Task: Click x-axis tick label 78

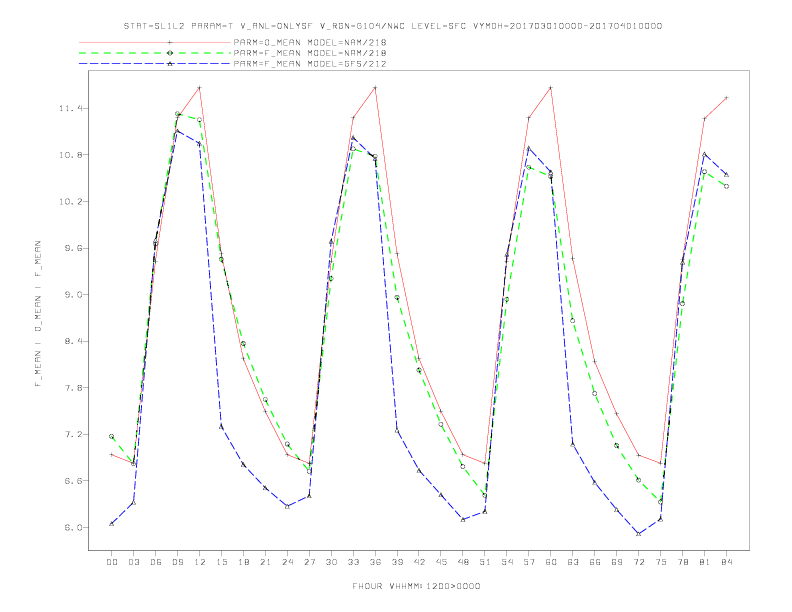Action: [683, 562]
